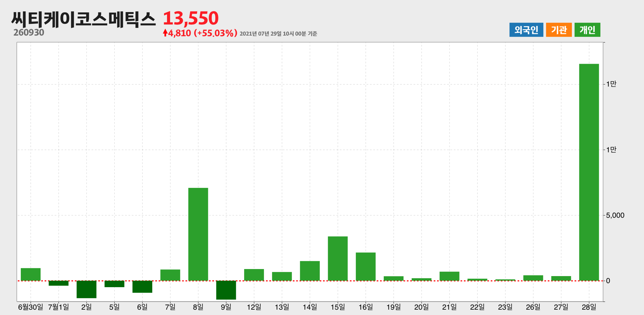Click the x-axis label 9일

click(226, 307)
